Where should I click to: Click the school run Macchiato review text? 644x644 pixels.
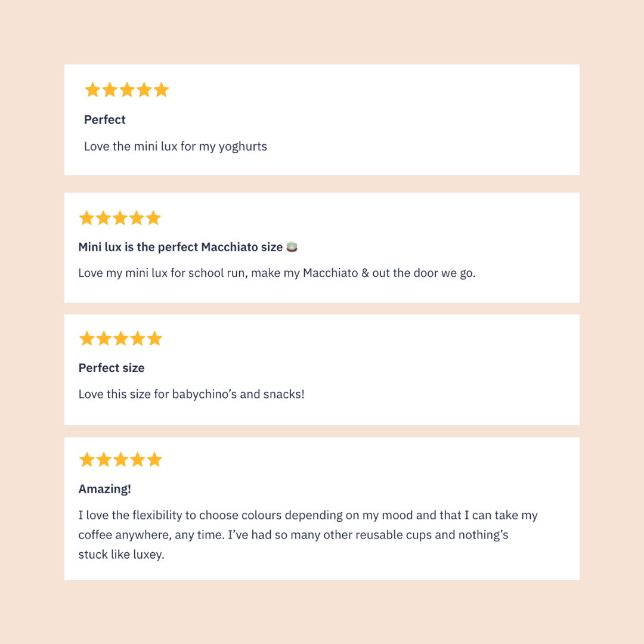coord(277,273)
